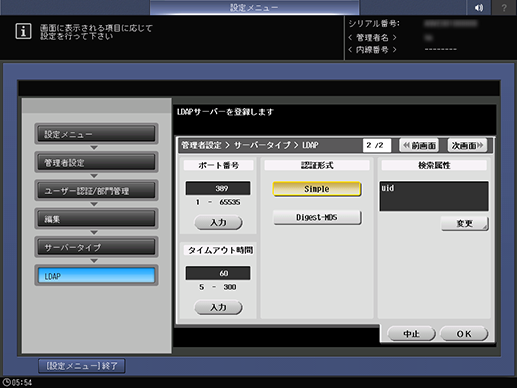Exit via the [設定メニュー]終了 button

(82, 366)
